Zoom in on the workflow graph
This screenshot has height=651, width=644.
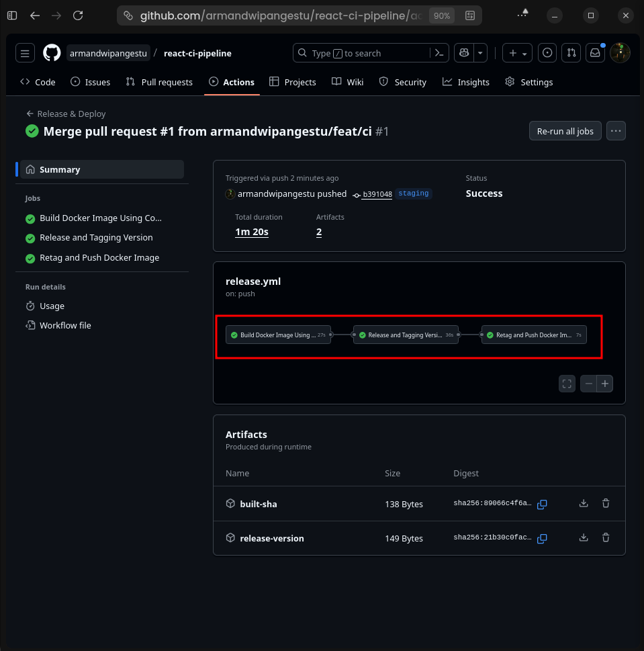[x=605, y=384]
